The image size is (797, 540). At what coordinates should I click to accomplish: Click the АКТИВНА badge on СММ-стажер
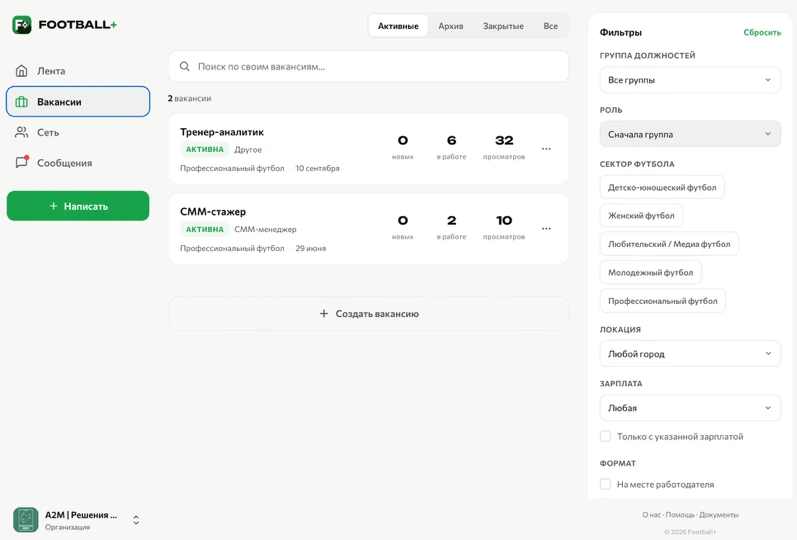204,229
